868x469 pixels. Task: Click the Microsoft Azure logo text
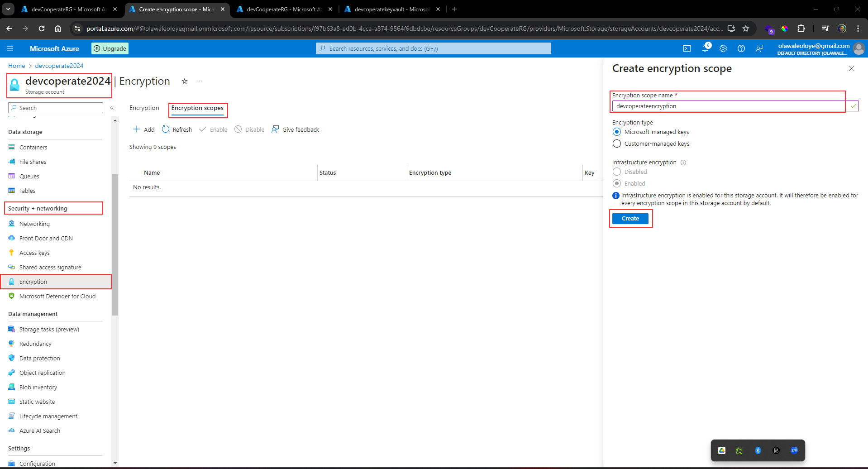pos(54,48)
